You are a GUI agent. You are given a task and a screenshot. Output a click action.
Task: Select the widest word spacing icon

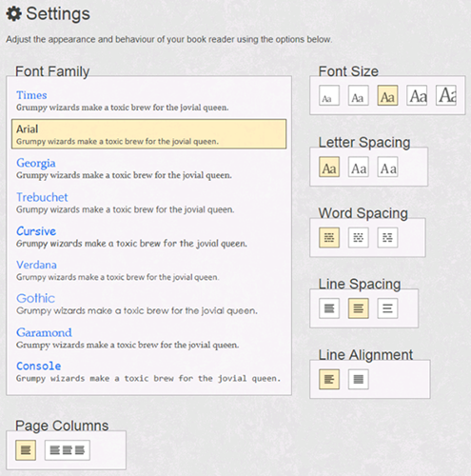click(387, 237)
